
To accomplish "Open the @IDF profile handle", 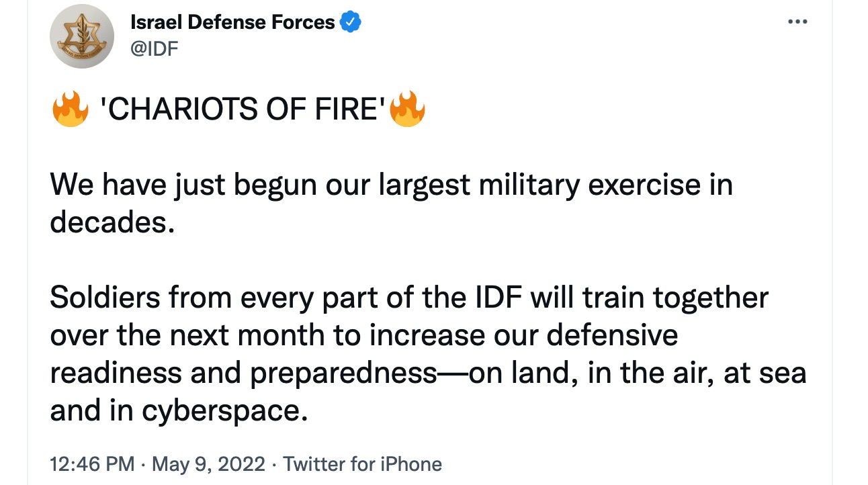I will [156, 48].
